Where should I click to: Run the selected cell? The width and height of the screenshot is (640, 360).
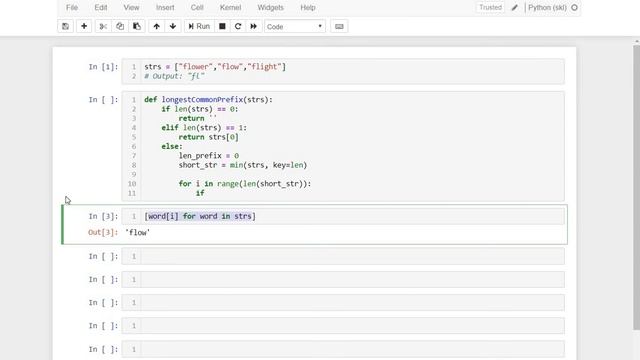(199, 27)
